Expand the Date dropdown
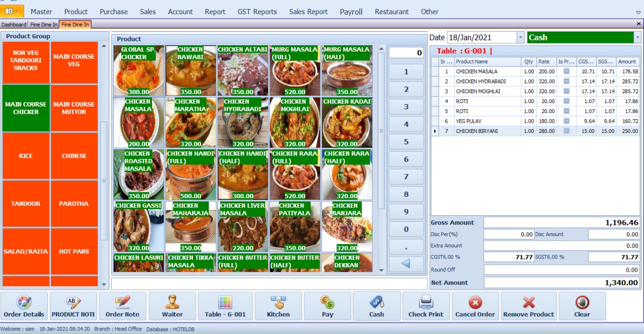The width and height of the screenshot is (644, 334). (x=520, y=38)
